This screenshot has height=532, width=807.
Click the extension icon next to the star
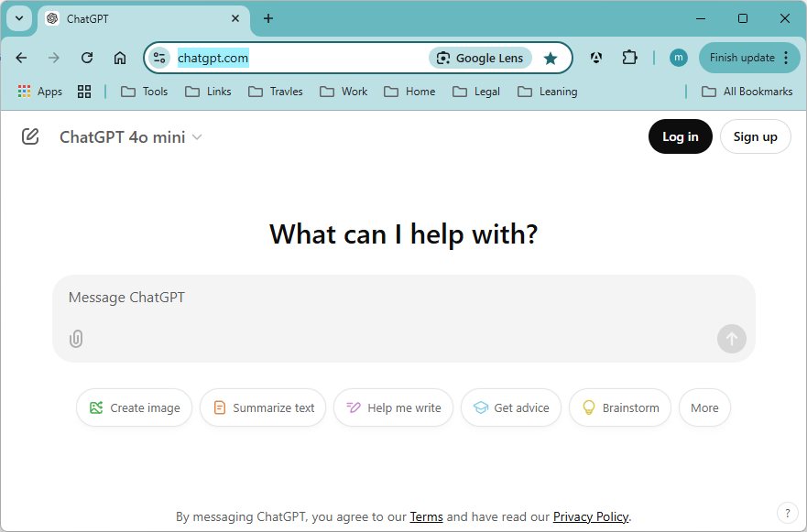click(x=596, y=58)
